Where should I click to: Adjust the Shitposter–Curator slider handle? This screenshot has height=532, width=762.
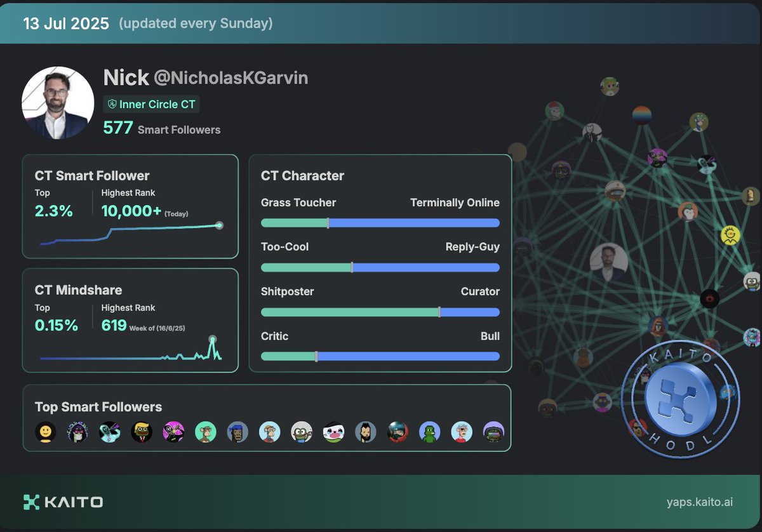coord(439,312)
